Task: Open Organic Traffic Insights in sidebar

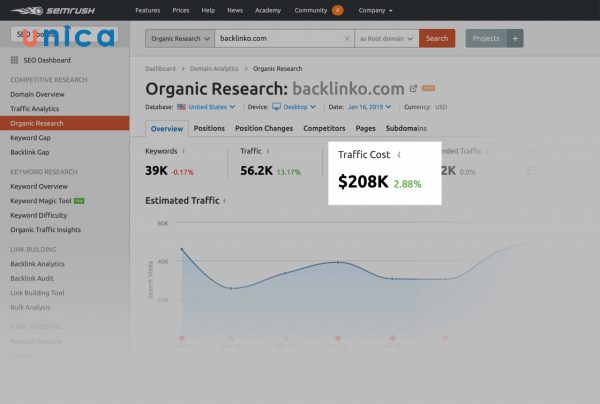Action: point(46,230)
